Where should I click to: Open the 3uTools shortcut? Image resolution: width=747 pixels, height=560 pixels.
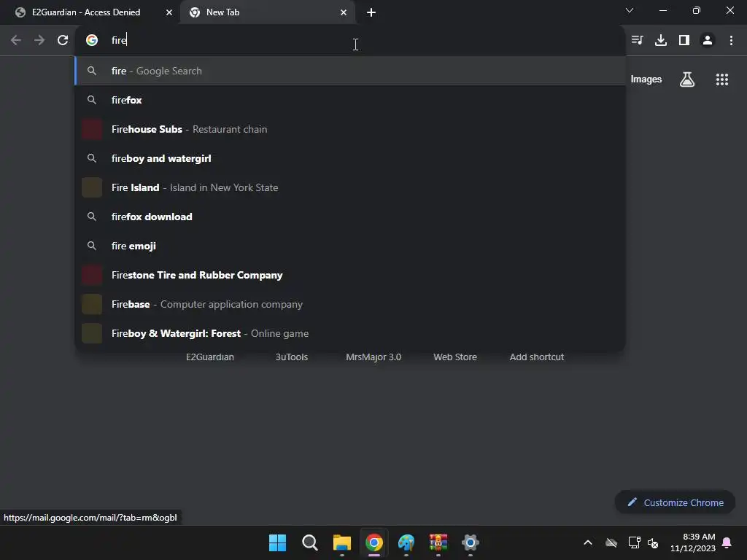[292, 357]
